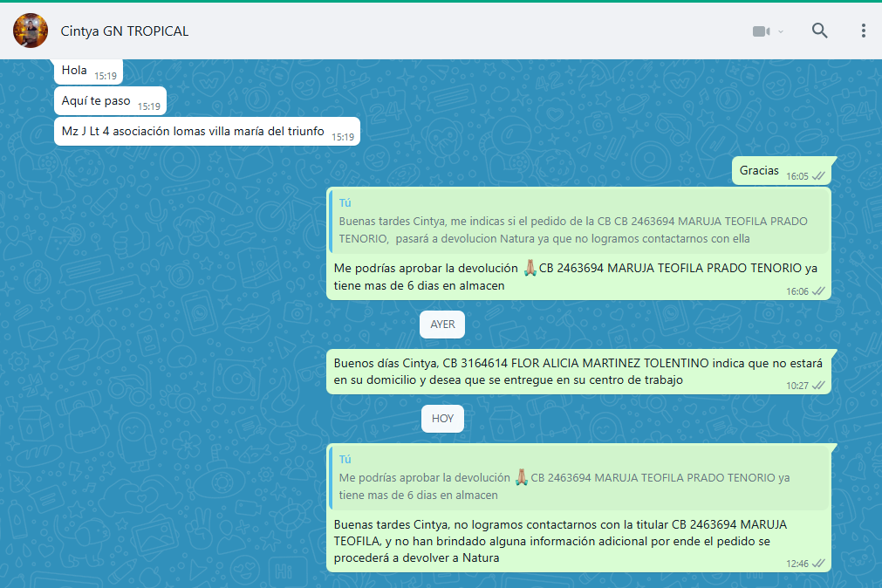882x588 pixels.
Task: Click Cintya GN TROPICAL profile picture
Action: click(31, 31)
